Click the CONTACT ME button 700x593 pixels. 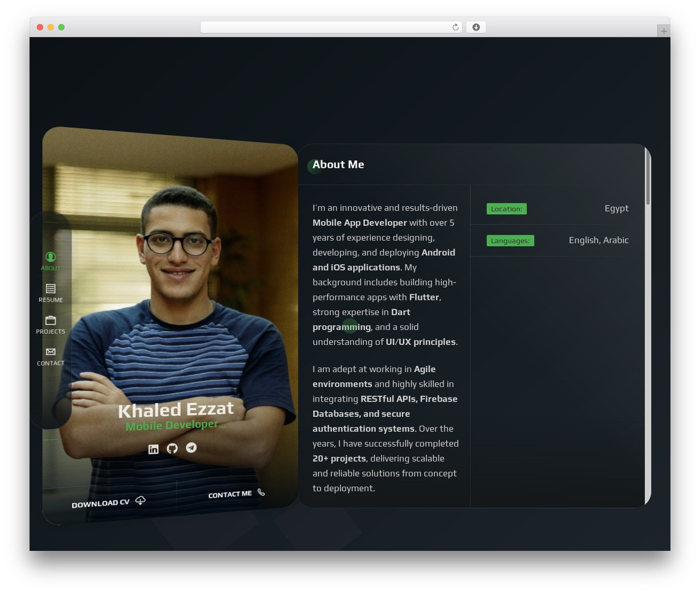[x=236, y=493]
